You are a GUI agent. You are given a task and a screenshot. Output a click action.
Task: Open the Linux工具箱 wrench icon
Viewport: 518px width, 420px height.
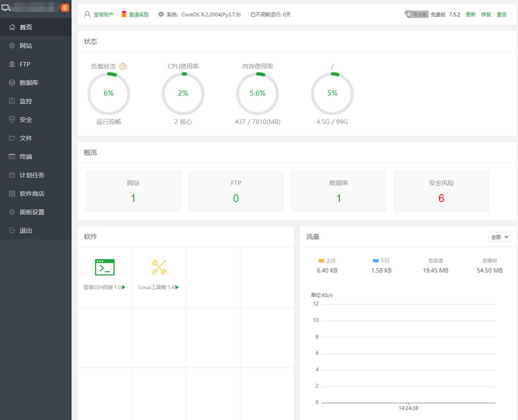coord(159,267)
